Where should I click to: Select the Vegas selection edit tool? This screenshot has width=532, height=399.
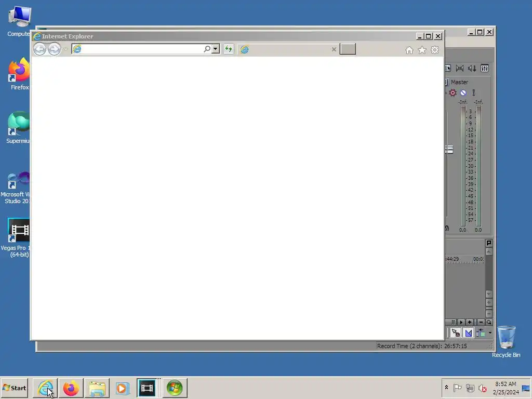coord(456,333)
